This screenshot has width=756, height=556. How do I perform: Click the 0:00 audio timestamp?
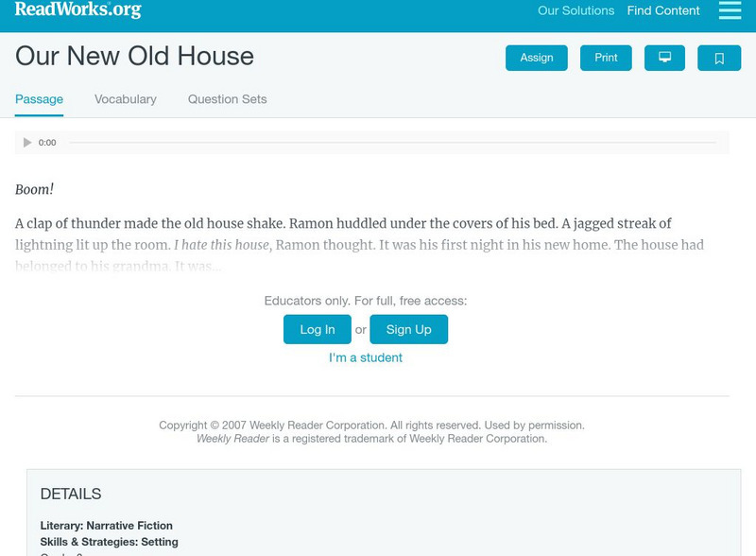pyautogui.click(x=45, y=142)
